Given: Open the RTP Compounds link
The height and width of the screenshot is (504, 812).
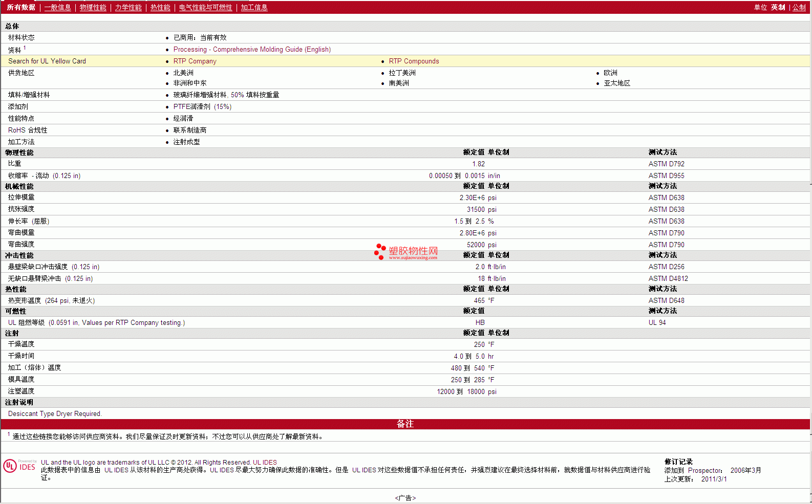Looking at the screenshot, I should (414, 61).
